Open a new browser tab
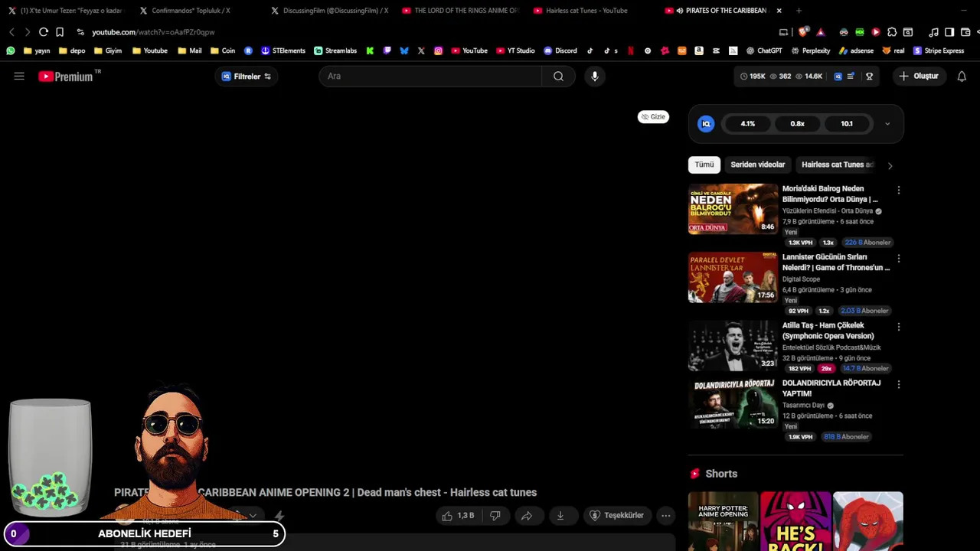Image resolution: width=980 pixels, height=551 pixels. (799, 11)
